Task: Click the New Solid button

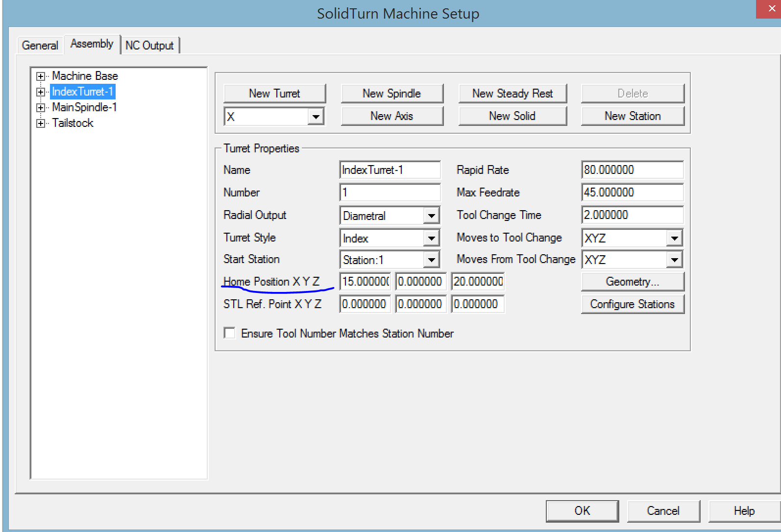Action: point(513,116)
